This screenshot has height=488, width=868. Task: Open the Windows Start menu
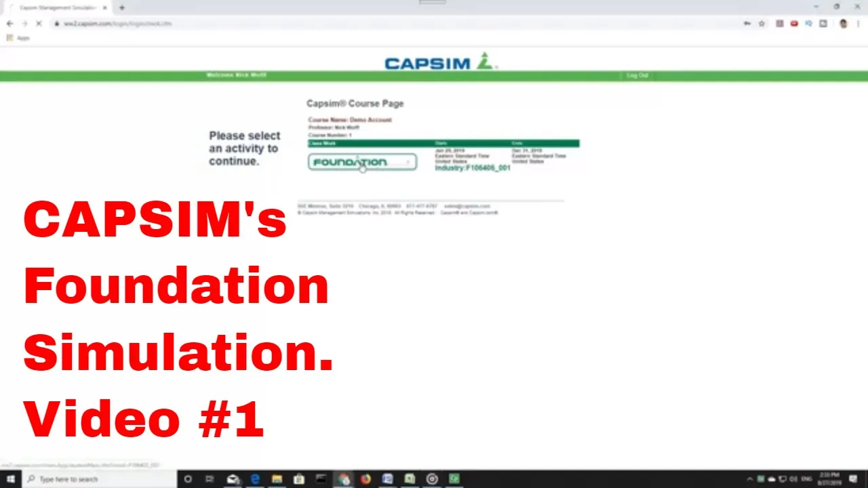(11, 479)
